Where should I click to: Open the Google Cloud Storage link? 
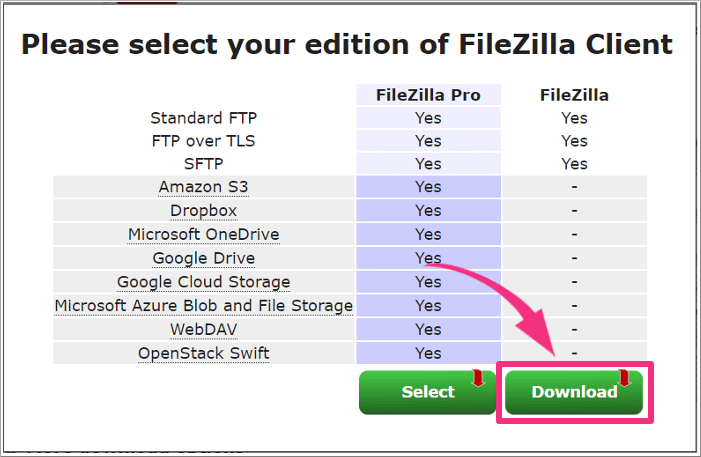[x=203, y=282]
